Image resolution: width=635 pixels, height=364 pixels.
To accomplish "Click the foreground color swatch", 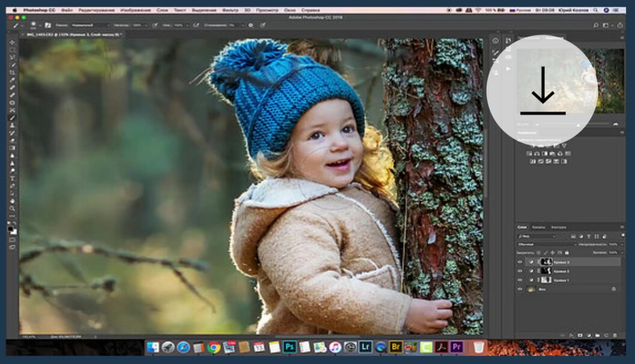I will 11,229.
